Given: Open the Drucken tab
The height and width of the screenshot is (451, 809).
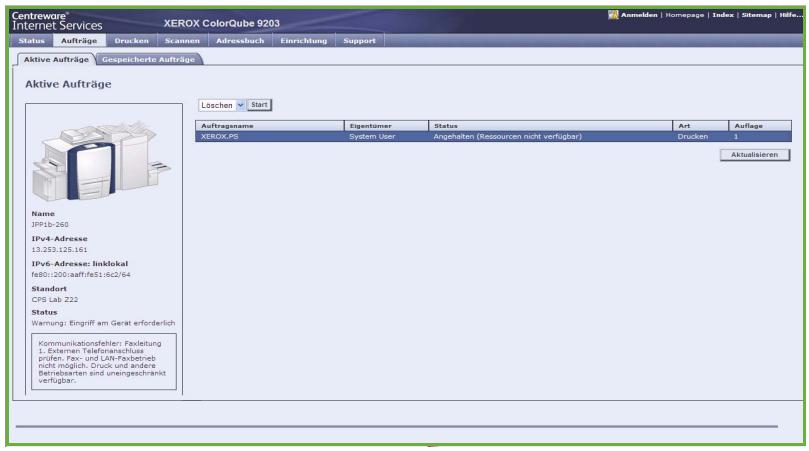Looking at the screenshot, I should click(x=132, y=40).
